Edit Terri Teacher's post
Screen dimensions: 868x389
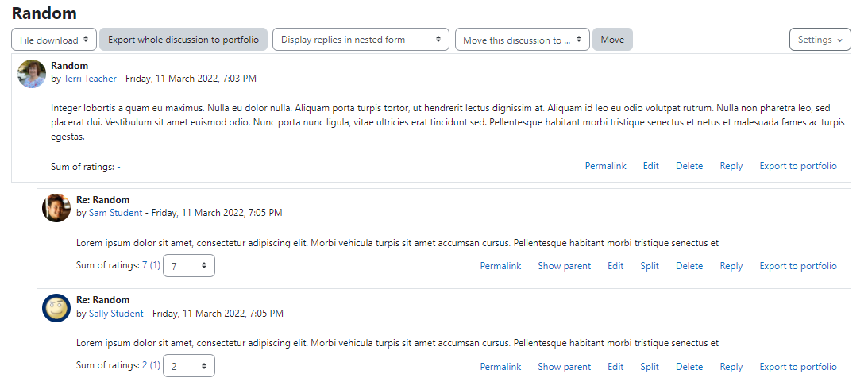(651, 166)
